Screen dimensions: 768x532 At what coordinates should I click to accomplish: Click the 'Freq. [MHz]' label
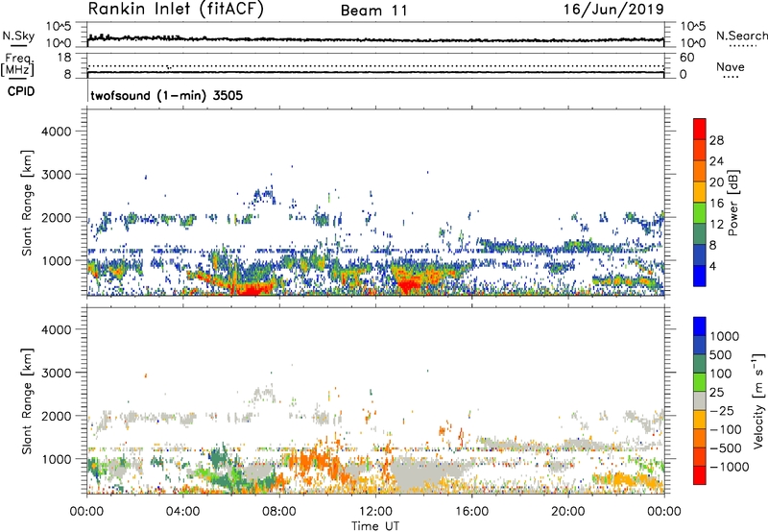tap(17, 65)
